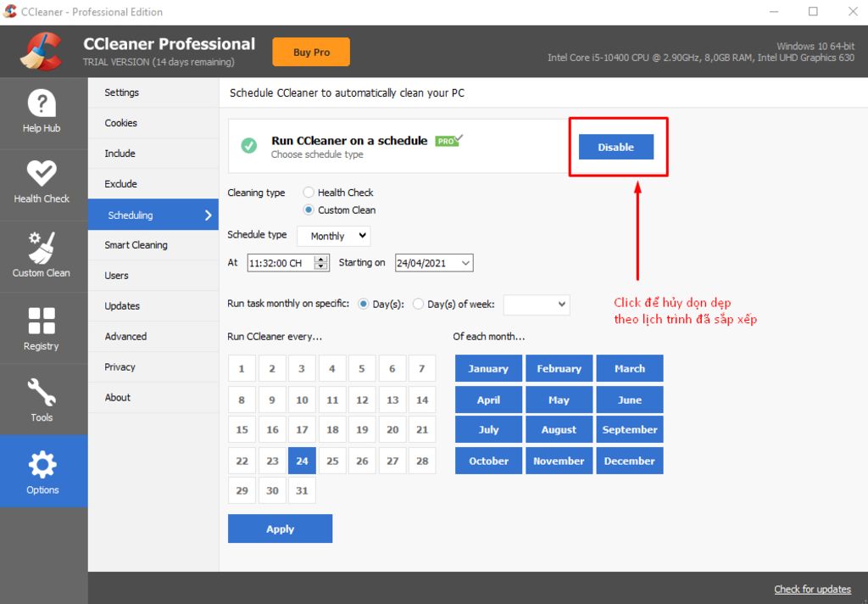Toggle the June month button
Image resolution: width=868 pixels, height=604 pixels.
pos(630,400)
